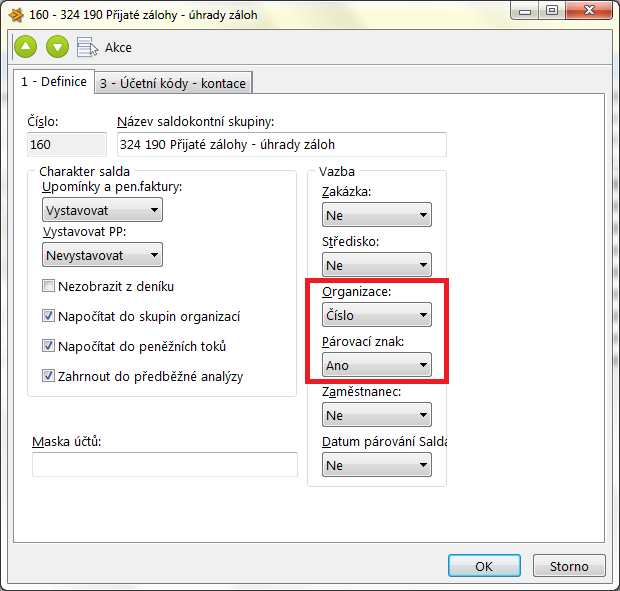Switch to the 1 - Definice tab
Viewport: 620px width, 591px height.
pyautogui.click(x=54, y=81)
